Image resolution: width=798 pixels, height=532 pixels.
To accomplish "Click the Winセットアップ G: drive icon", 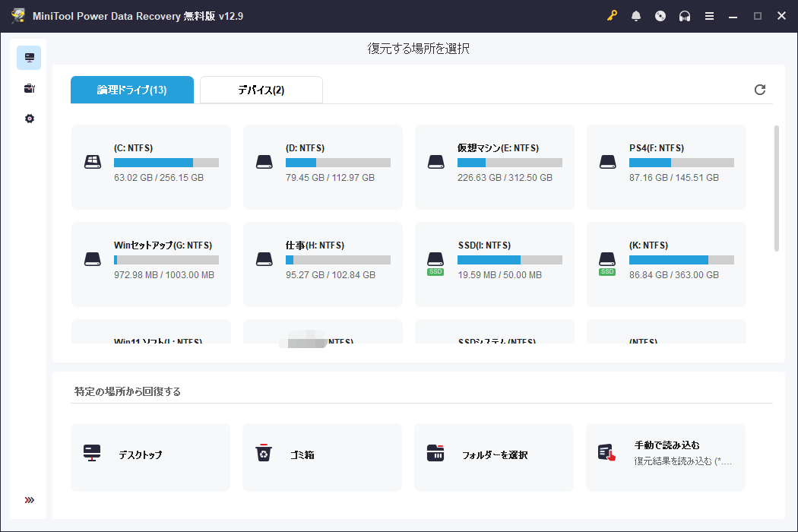I will [92, 259].
